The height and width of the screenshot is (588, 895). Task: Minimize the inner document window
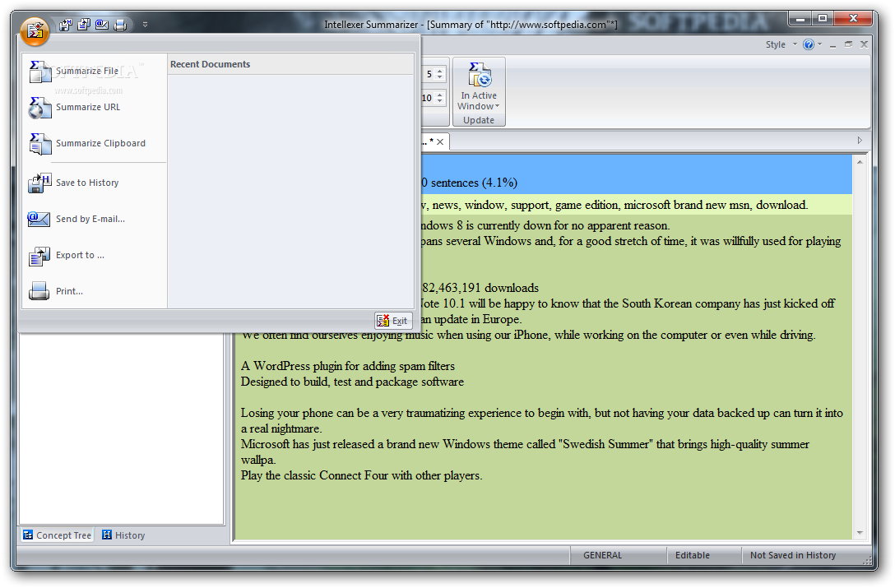pyautogui.click(x=832, y=44)
